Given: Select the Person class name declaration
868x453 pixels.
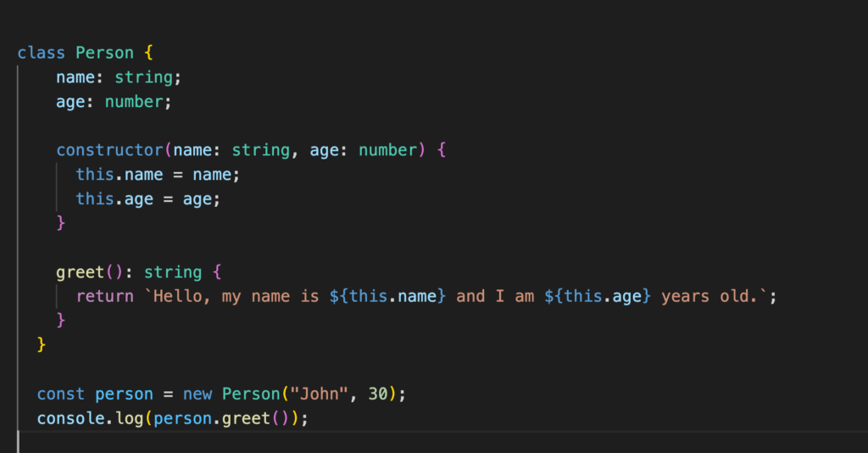Looking at the screenshot, I should [x=104, y=53].
